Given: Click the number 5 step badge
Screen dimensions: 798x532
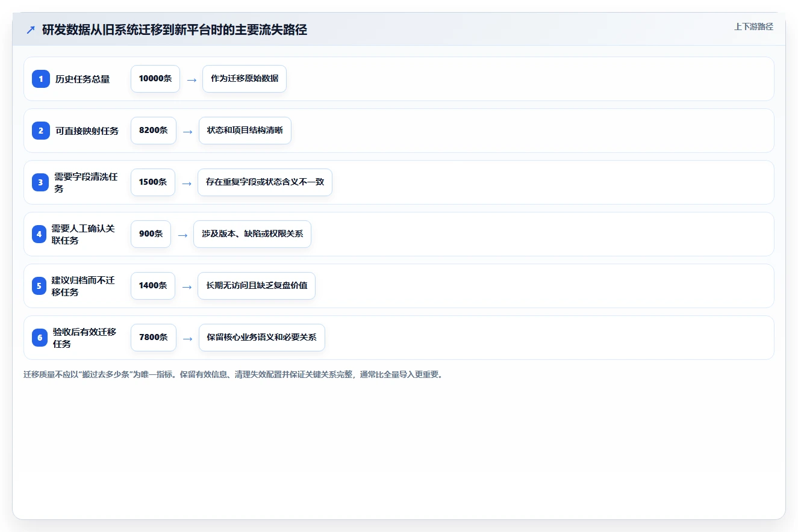Looking at the screenshot, I should [x=39, y=286].
